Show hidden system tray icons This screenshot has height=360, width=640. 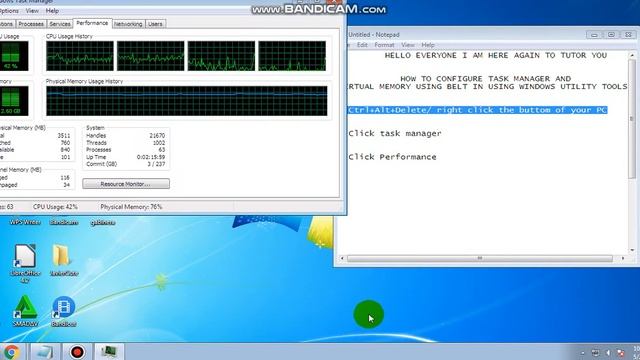(x=582, y=353)
